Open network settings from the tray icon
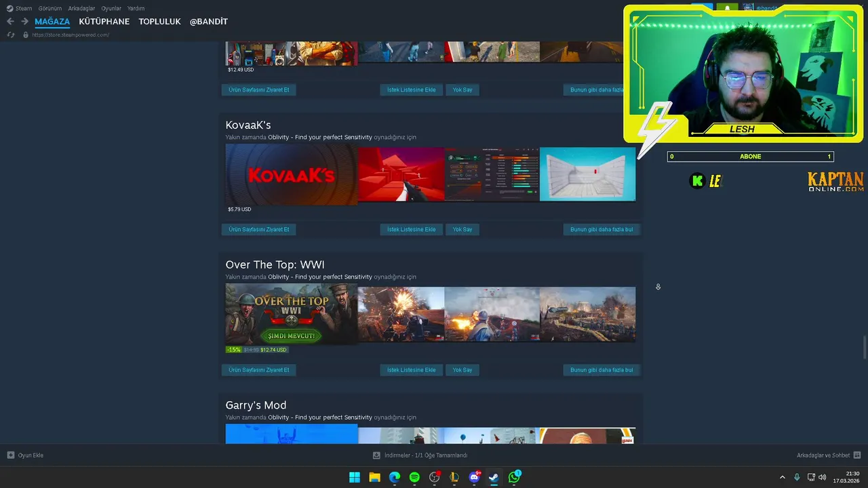This screenshot has width=868, height=488. pyautogui.click(x=811, y=477)
